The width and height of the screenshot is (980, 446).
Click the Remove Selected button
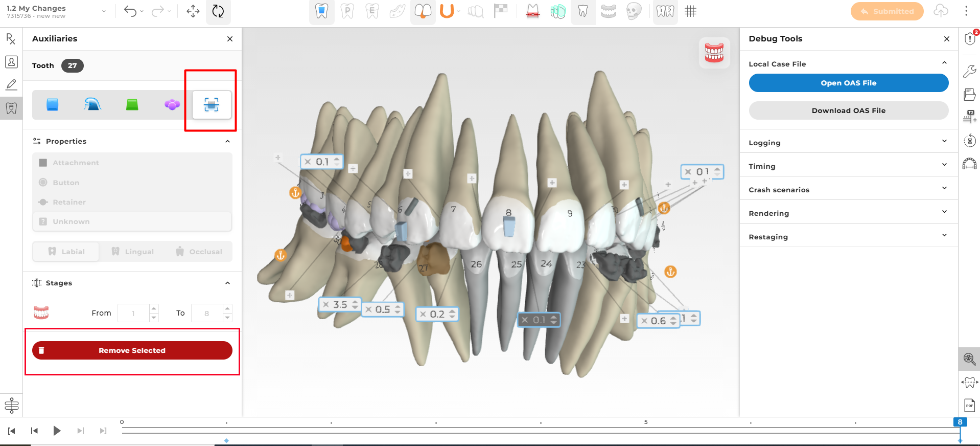(x=132, y=350)
